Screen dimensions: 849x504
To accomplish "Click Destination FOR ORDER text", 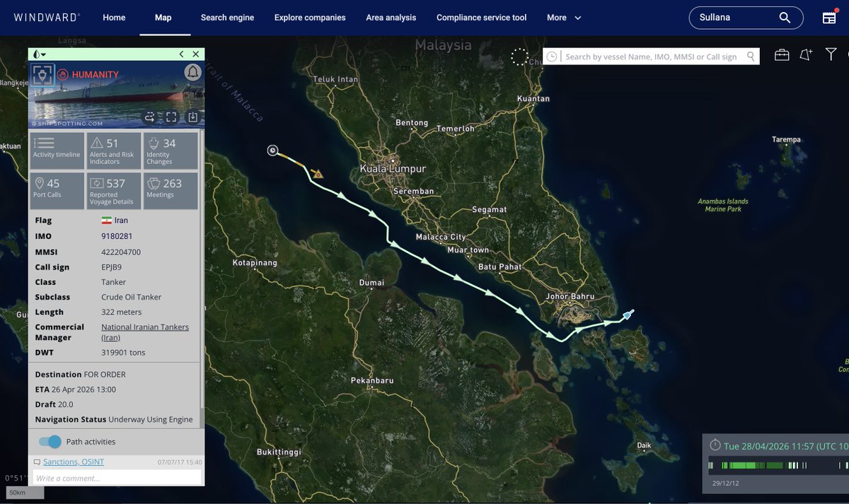I will coord(80,374).
